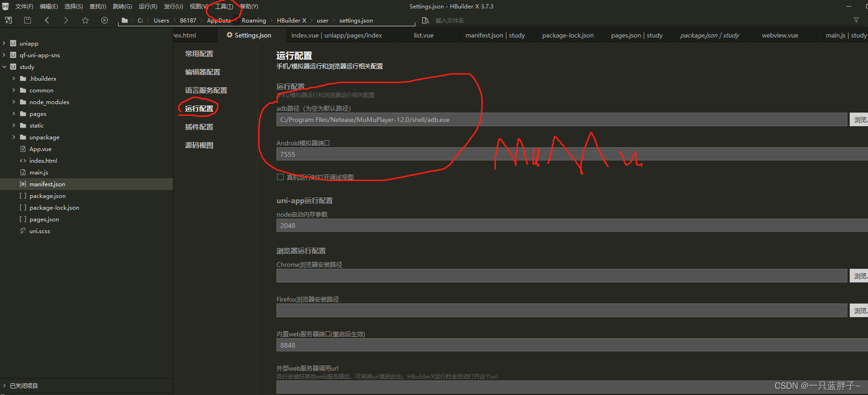Switch to the pages.json | study tab
This screenshot has width=868, height=395.
tap(636, 35)
